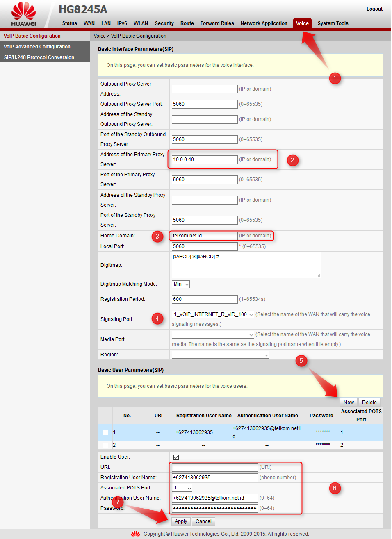This screenshot has height=539, width=392.
Task: Open the Forward Rules tab
Action: [x=217, y=23]
